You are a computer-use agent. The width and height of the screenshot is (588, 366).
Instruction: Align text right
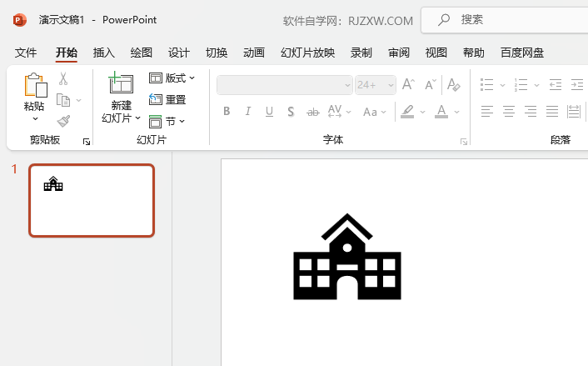[x=531, y=112]
